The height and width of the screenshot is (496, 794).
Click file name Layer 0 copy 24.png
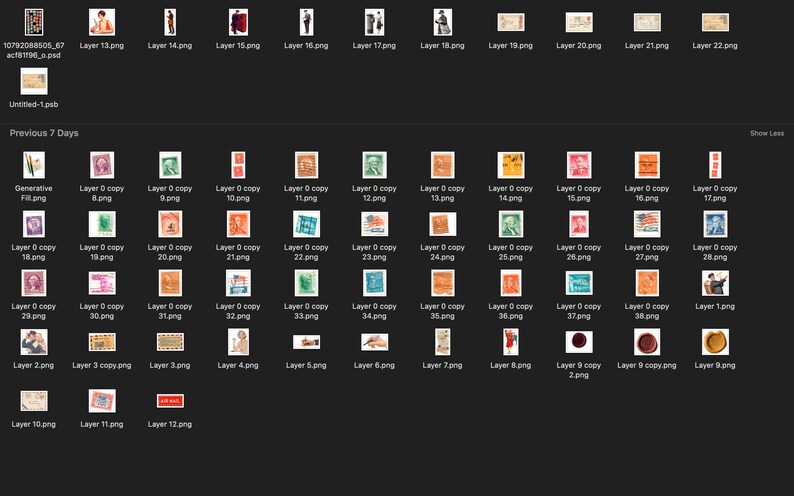point(442,252)
